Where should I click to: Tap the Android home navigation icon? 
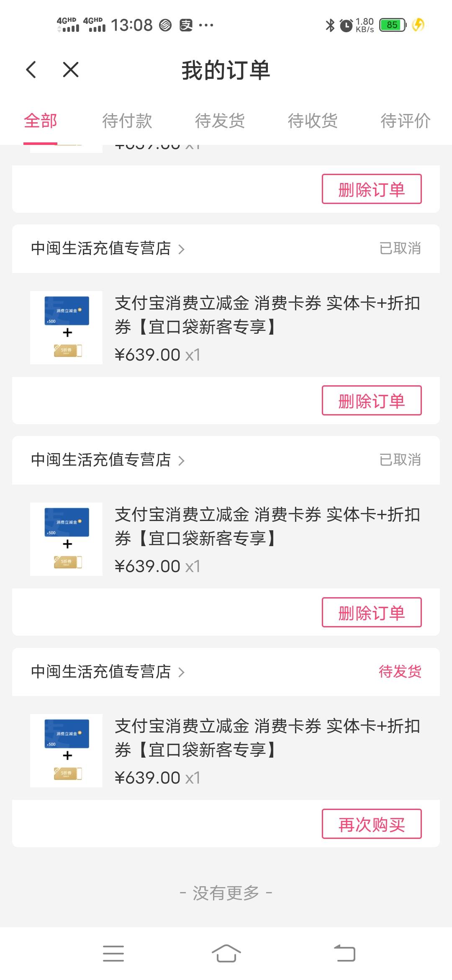[x=226, y=953]
